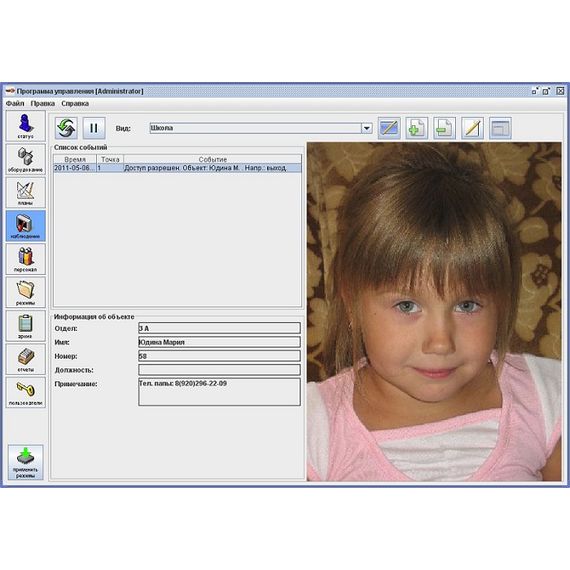Open the пользователи key icon

click(x=25, y=392)
